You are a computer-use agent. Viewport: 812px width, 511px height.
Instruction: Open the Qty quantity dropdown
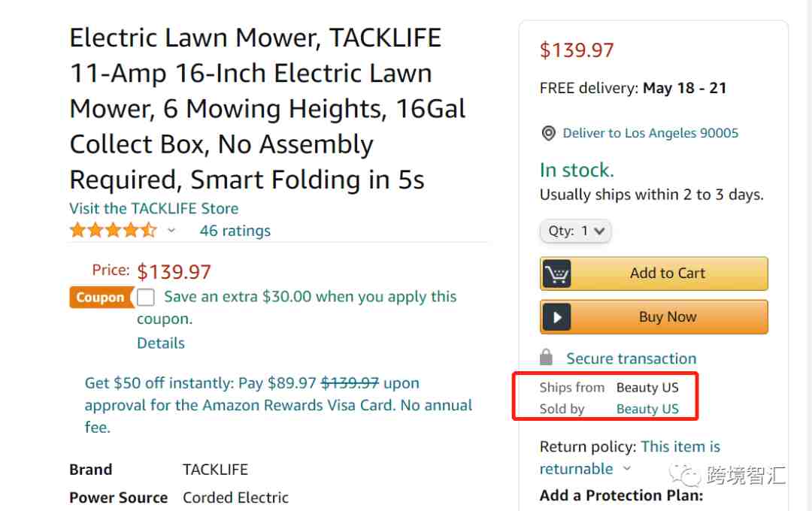(x=575, y=231)
